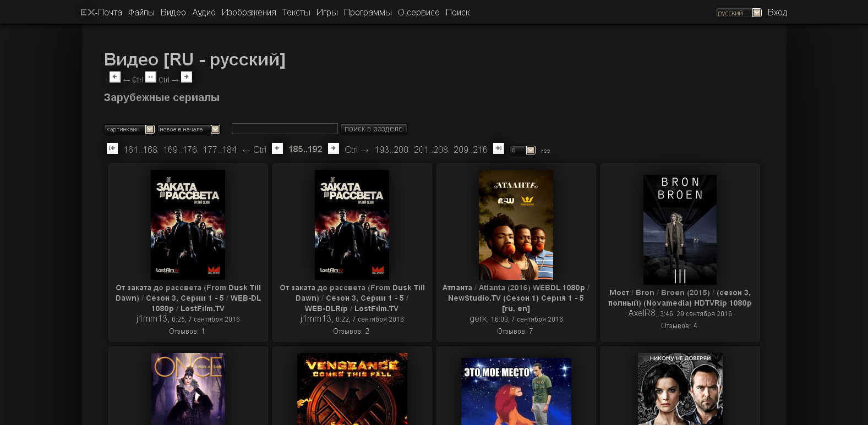Open the language selector showing русский
This screenshot has width=868, height=425.
coord(739,13)
